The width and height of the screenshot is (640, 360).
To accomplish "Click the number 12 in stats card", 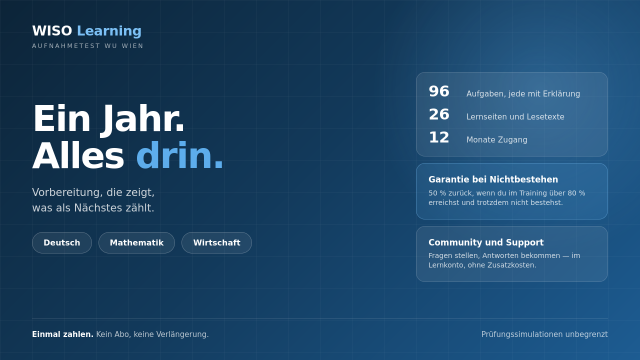I will (x=439, y=137).
